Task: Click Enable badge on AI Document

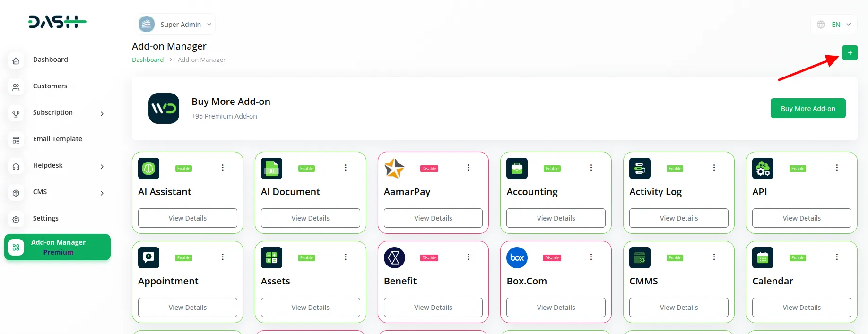Action: pos(307,169)
